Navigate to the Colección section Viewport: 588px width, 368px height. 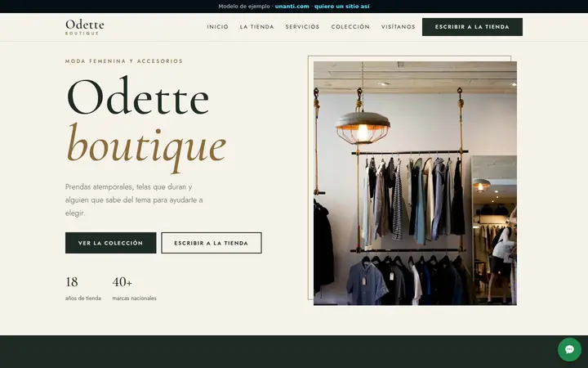tap(350, 27)
